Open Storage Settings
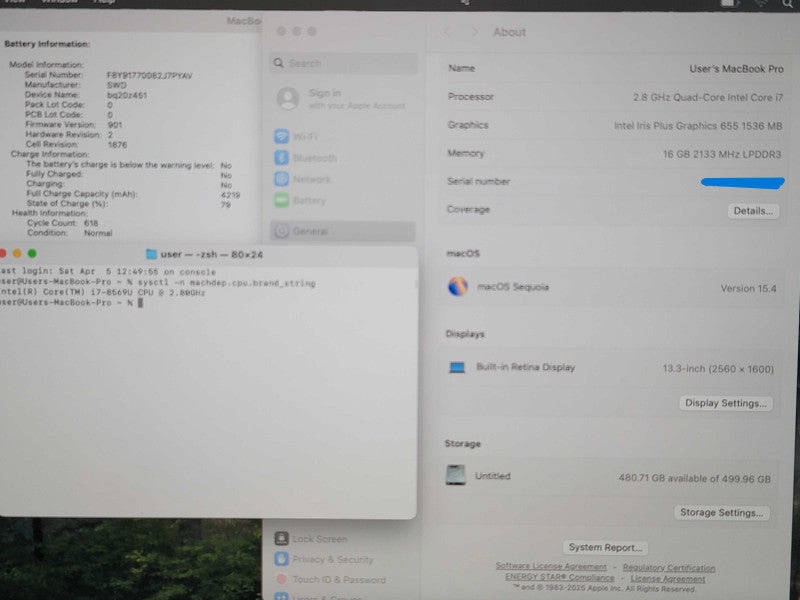 coord(722,513)
